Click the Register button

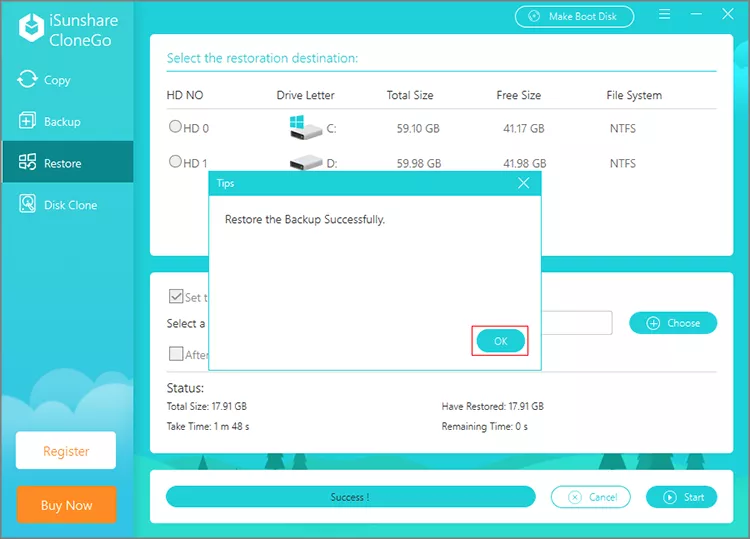[x=66, y=451]
